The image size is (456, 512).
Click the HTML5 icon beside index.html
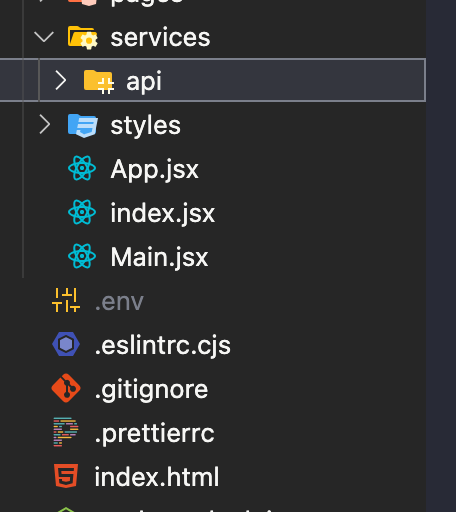pyautogui.click(x=66, y=476)
